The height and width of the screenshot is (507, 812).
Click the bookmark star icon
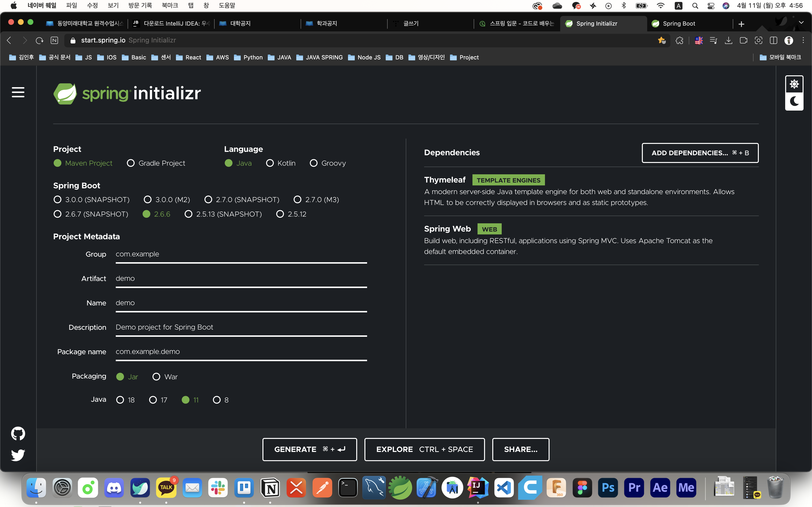(x=661, y=41)
